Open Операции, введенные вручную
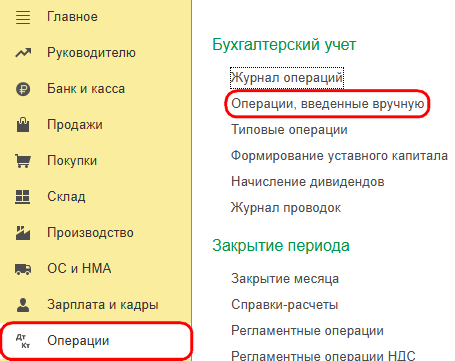 (328, 104)
